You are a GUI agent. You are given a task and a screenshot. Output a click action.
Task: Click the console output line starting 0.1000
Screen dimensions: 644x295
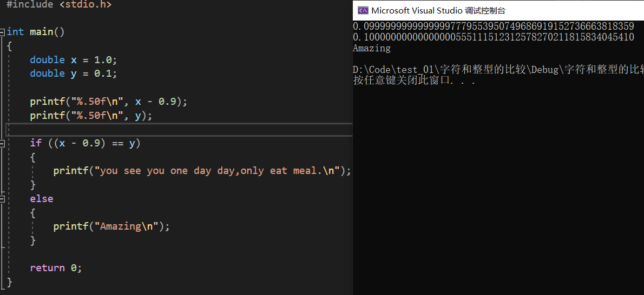click(493, 37)
